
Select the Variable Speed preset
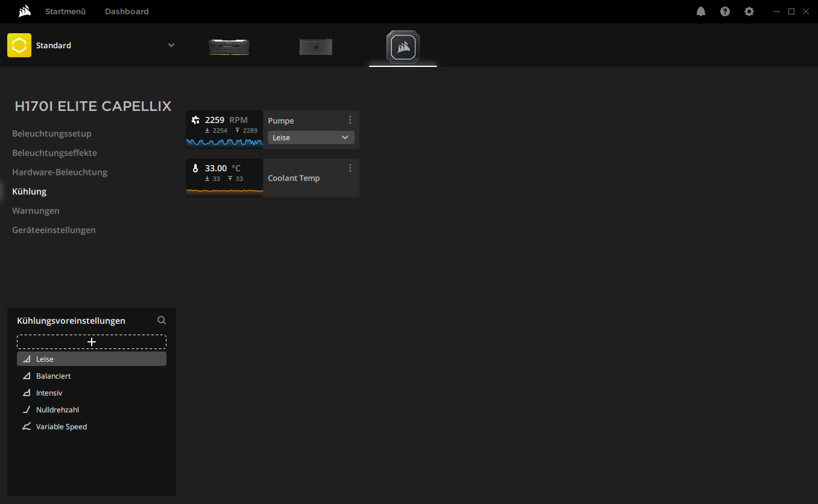click(x=61, y=426)
